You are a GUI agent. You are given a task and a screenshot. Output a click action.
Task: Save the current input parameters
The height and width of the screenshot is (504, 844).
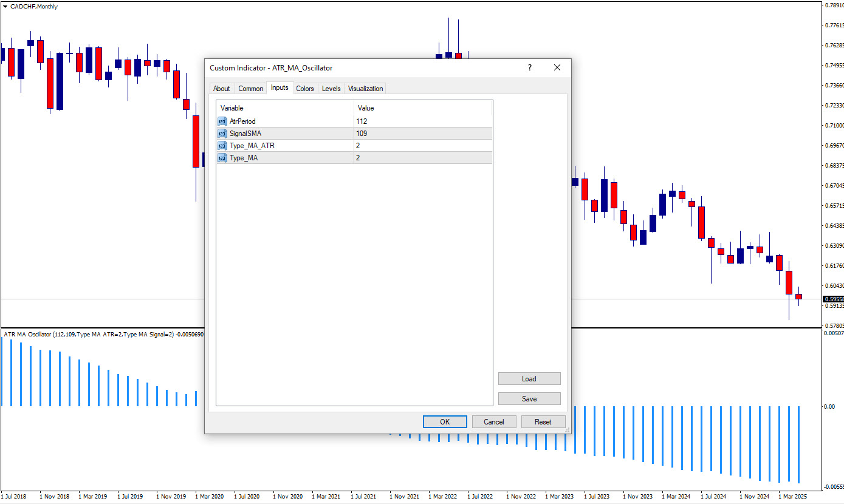[x=529, y=399]
